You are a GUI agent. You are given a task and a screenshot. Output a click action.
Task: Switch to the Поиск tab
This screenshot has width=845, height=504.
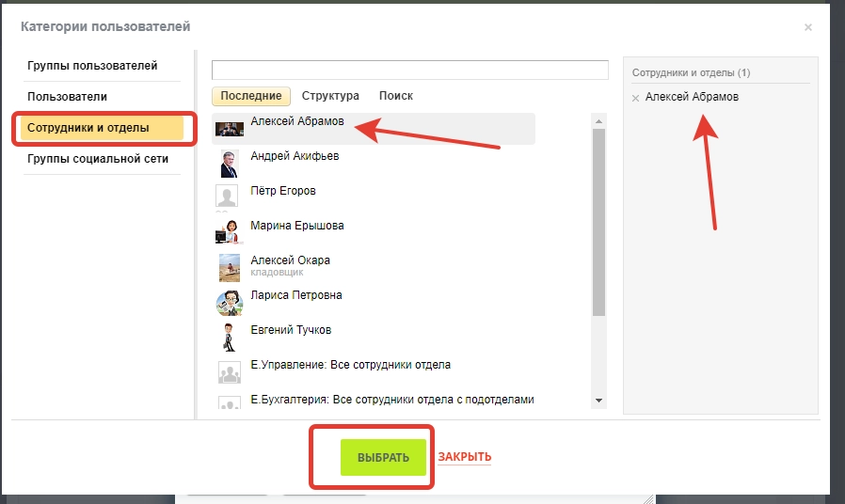click(x=395, y=96)
